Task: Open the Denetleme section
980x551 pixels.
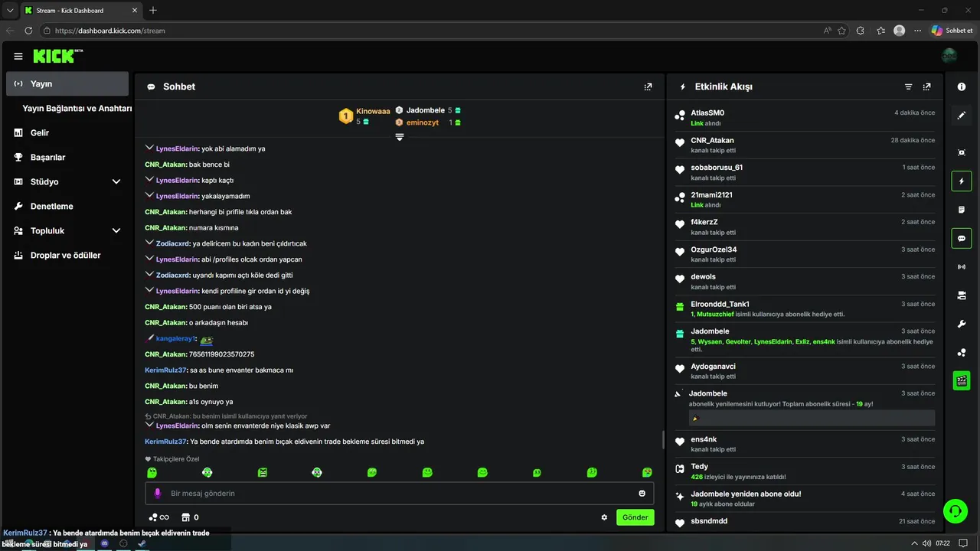Action: [x=67, y=206]
